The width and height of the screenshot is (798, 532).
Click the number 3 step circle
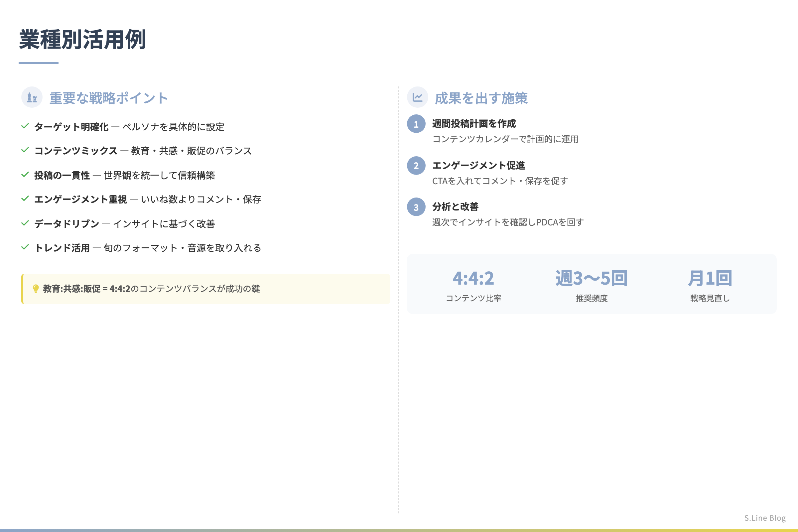[416, 207]
